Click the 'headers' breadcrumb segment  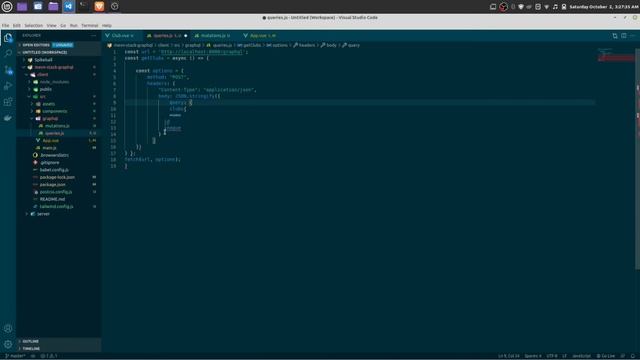point(304,45)
